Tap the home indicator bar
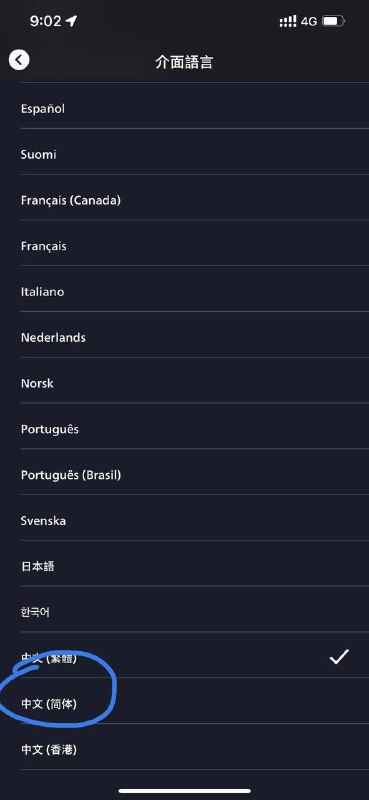 pyautogui.click(x=185, y=791)
